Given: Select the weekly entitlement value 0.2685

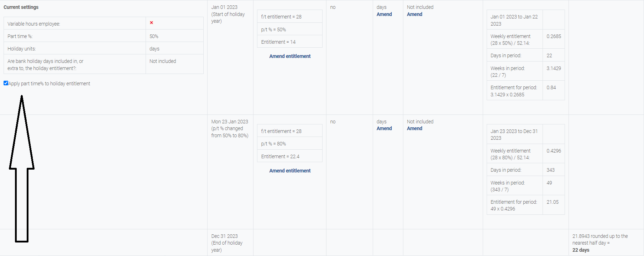Looking at the screenshot, I should (x=554, y=36).
